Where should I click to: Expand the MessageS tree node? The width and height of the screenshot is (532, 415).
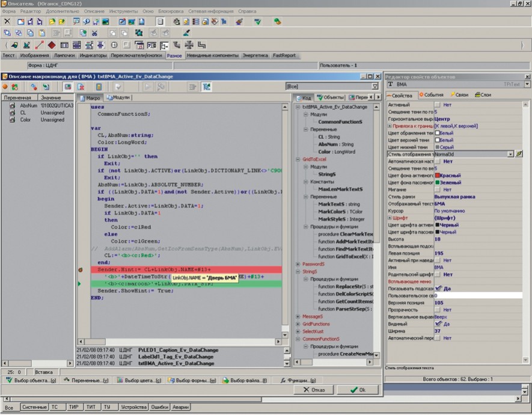(298, 316)
